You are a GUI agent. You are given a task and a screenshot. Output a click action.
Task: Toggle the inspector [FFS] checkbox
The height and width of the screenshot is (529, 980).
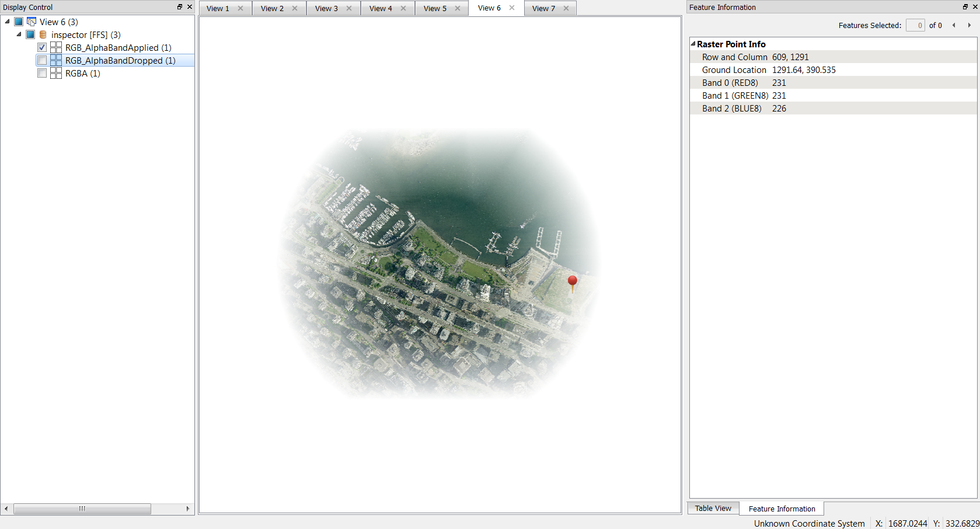[x=30, y=34]
